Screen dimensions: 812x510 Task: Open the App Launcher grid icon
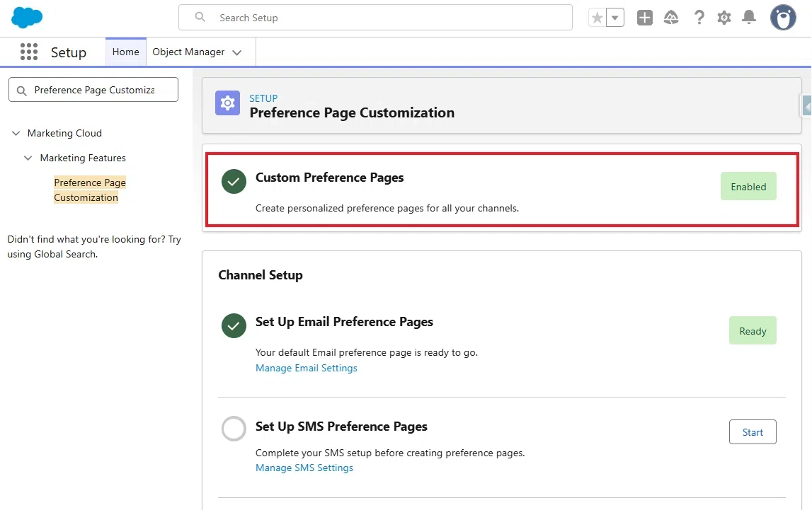29,52
